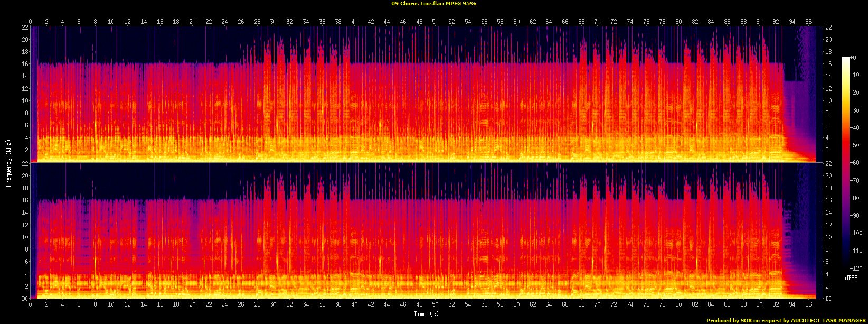Click the dBFS color gradient bar
Viewport: 868px width, 324px height.
click(x=845, y=163)
